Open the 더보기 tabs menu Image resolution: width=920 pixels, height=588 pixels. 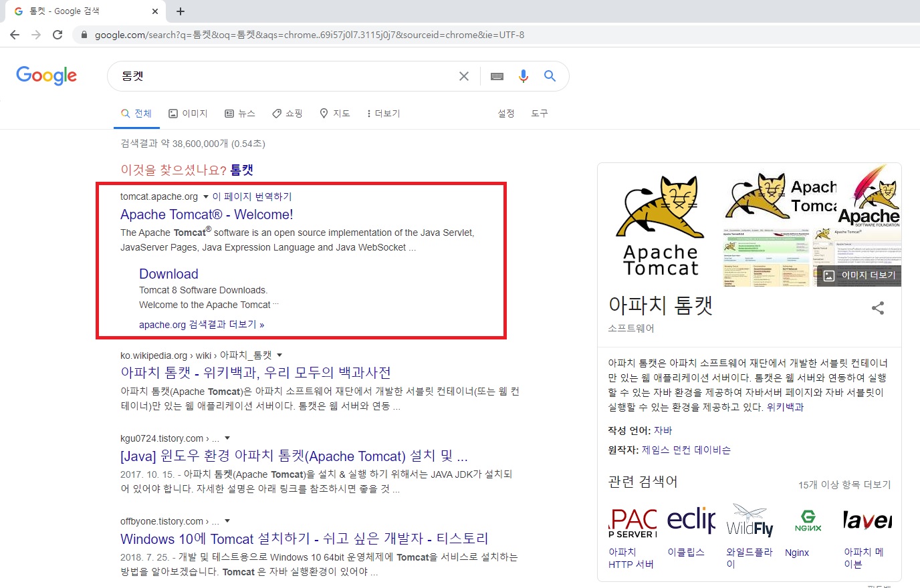pyautogui.click(x=383, y=114)
